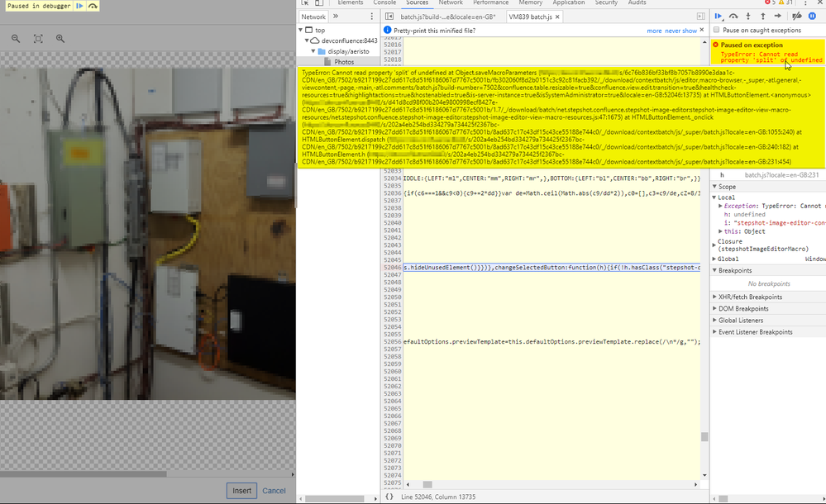Open the Application panel tab
Screen dimensions: 826x504
[568, 2]
